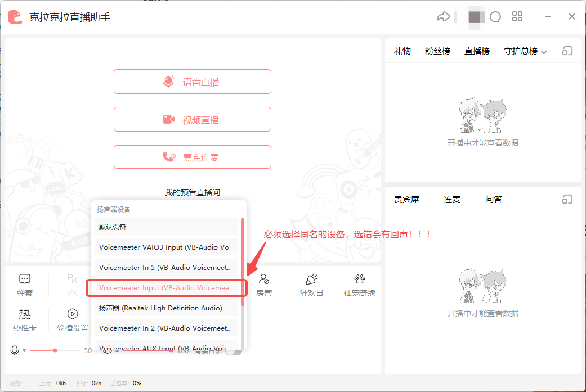Select Voicemeeter VAIO3 Input speaker device
This screenshot has width=586, height=392.
tap(166, 247)
